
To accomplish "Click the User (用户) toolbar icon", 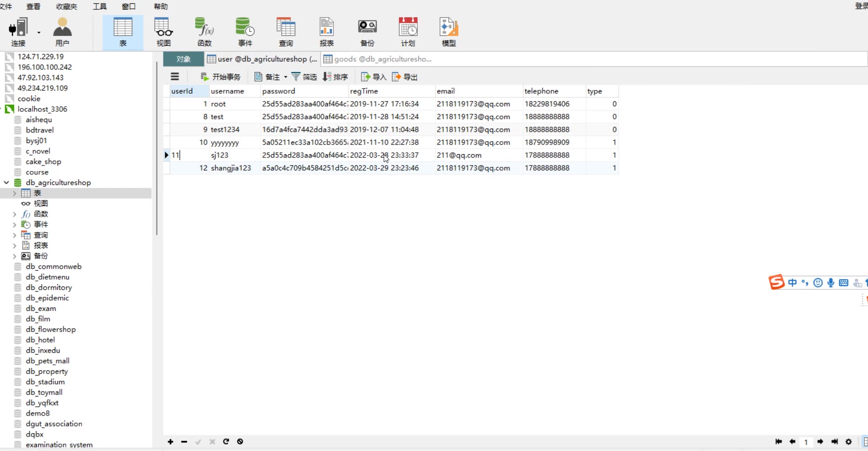I will 62,32.
